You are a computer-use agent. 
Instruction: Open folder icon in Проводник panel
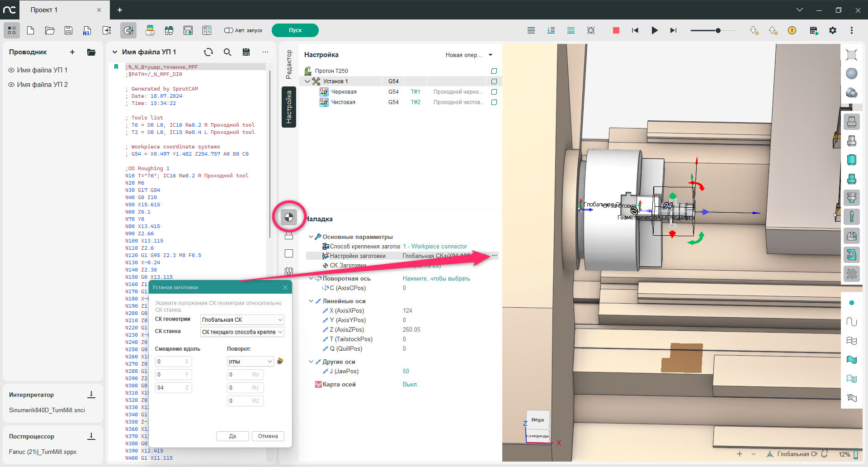(x=91, y=52)
